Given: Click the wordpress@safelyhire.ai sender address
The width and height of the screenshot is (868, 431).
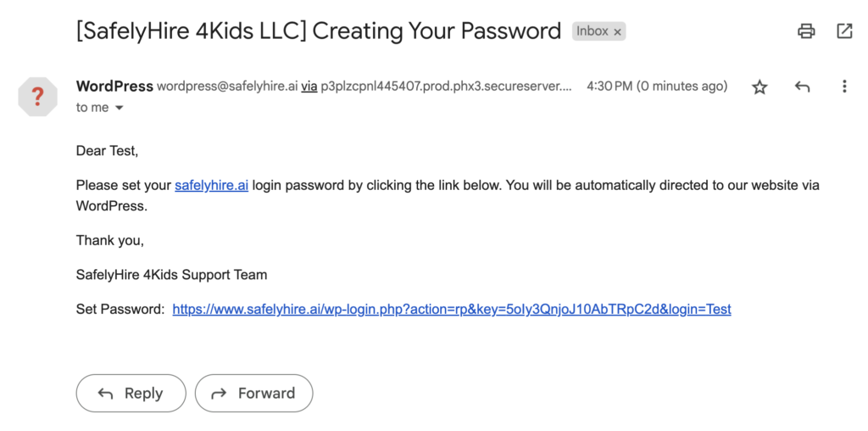Looking at the screenshot, I should pos(227,87).
